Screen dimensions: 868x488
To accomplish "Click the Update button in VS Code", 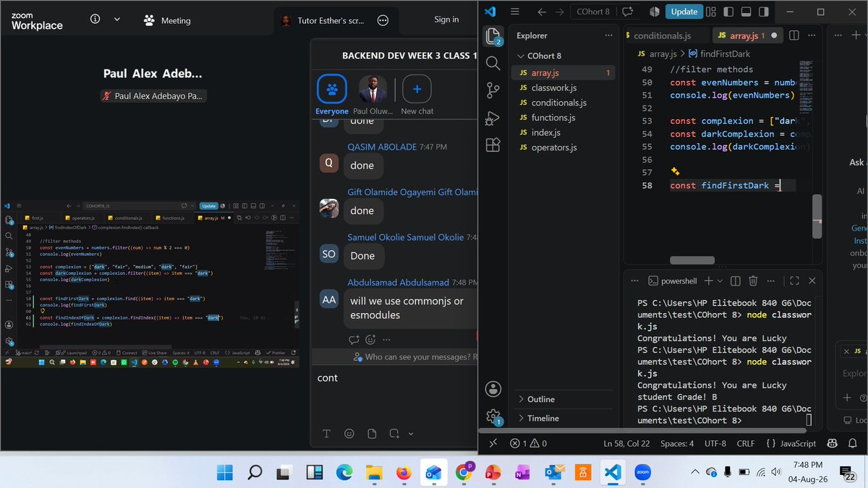I will pos(684,12).
